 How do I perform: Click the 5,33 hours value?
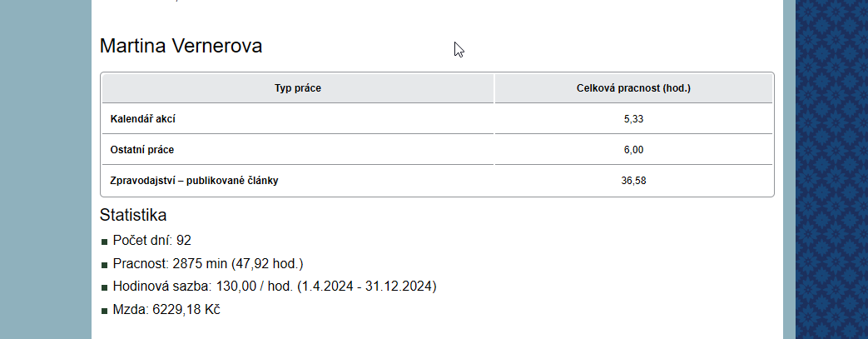tap(633, 119)
